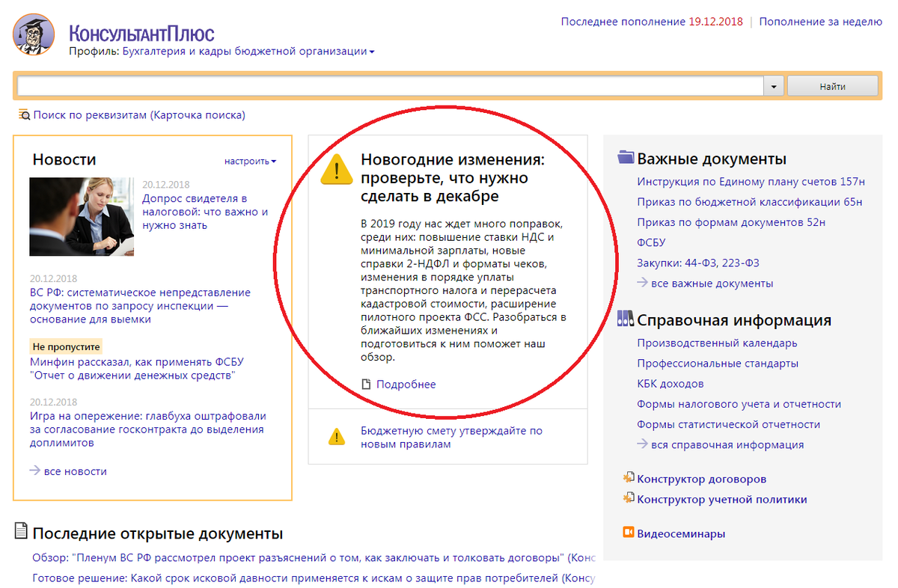
Task: Click the yellow warning triangle beside Новогодние изменения
Action: click(336, 169)
